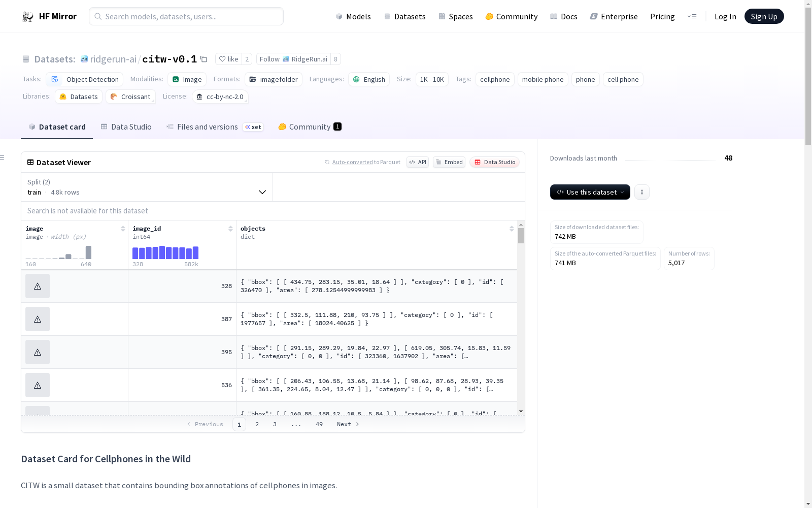
Task: Click the image_id histogram bars
Action: pyautogui.click(x=165, y=252)
